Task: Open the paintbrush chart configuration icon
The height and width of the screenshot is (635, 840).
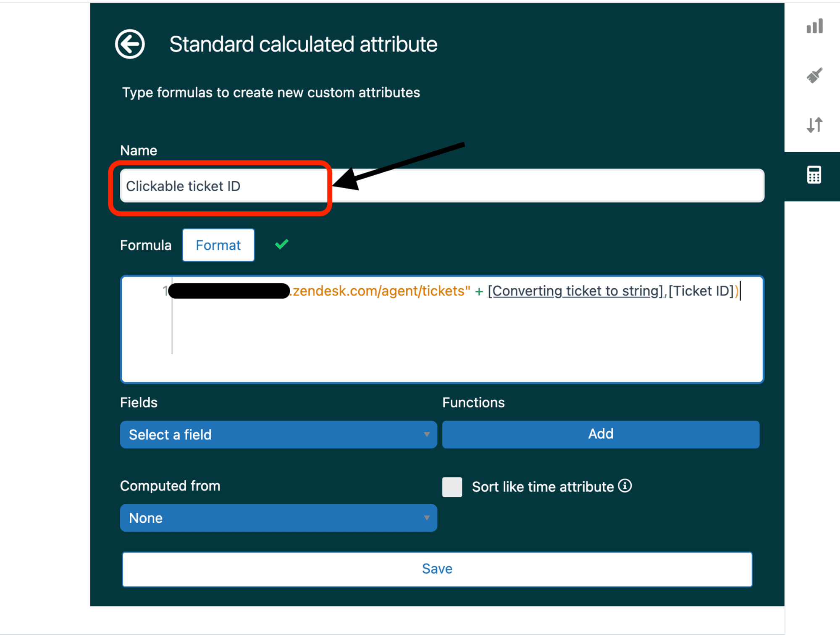Action: 814,76
